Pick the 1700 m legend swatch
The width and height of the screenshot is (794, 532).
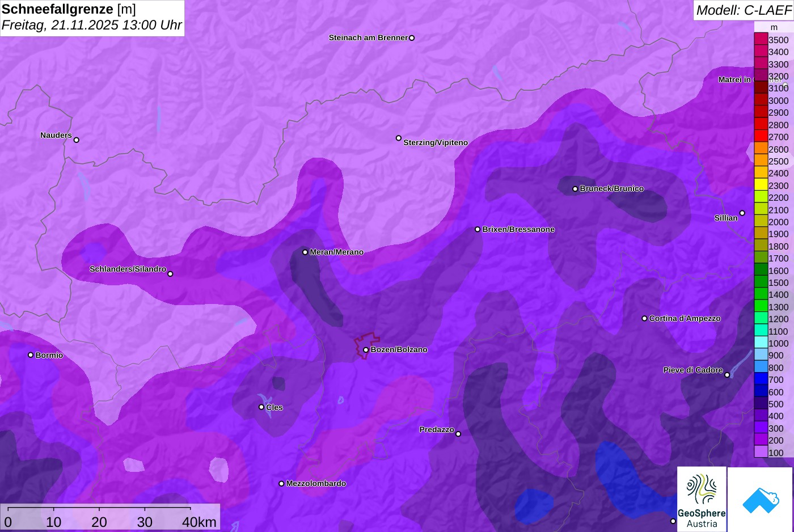(x=761, y=257)
